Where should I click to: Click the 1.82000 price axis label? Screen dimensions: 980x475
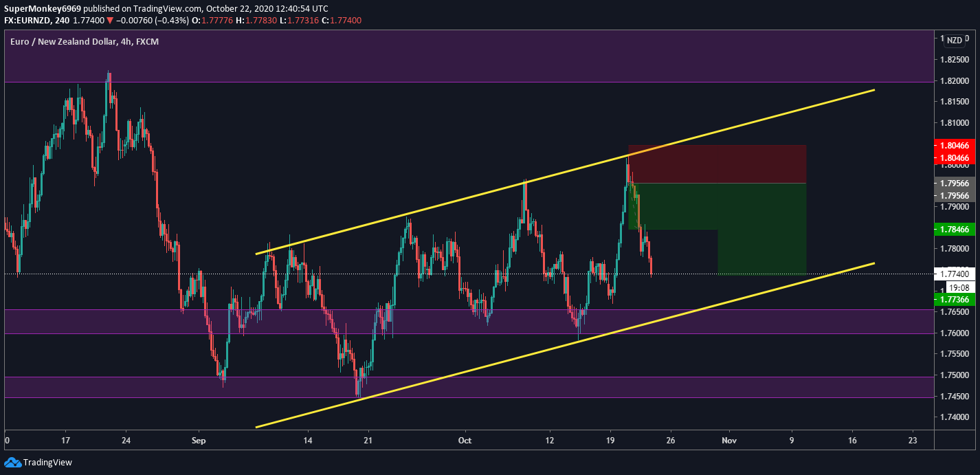tap(955, 80)
